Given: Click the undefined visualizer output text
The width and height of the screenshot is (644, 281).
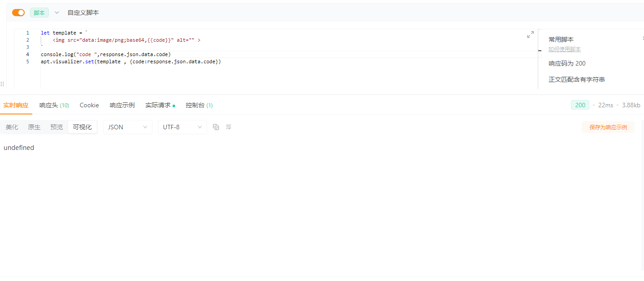Looking at the screenshot, I should point(19,148).
